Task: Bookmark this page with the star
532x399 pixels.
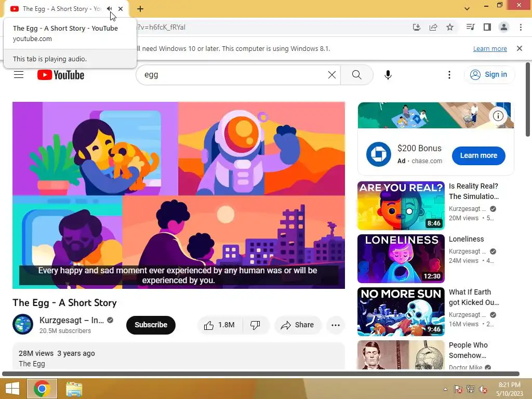Action: pos(450,27)
